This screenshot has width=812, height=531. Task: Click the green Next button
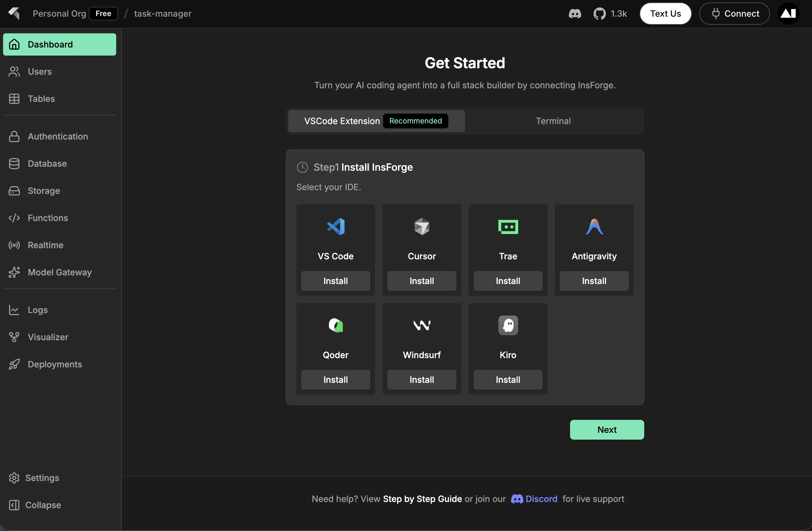coord(607,430)
